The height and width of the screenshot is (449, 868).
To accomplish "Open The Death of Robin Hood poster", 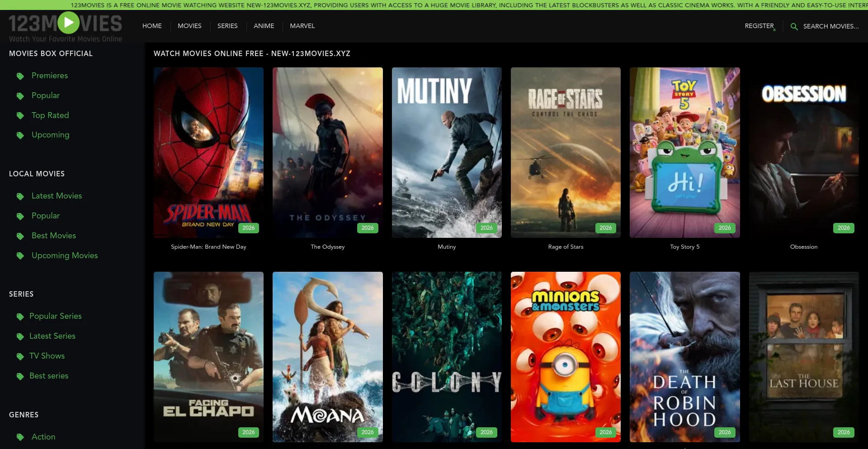I will click(685, 357).
